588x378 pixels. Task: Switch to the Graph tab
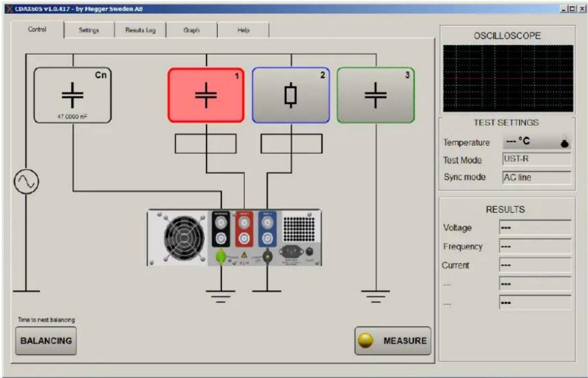(191, 30)
